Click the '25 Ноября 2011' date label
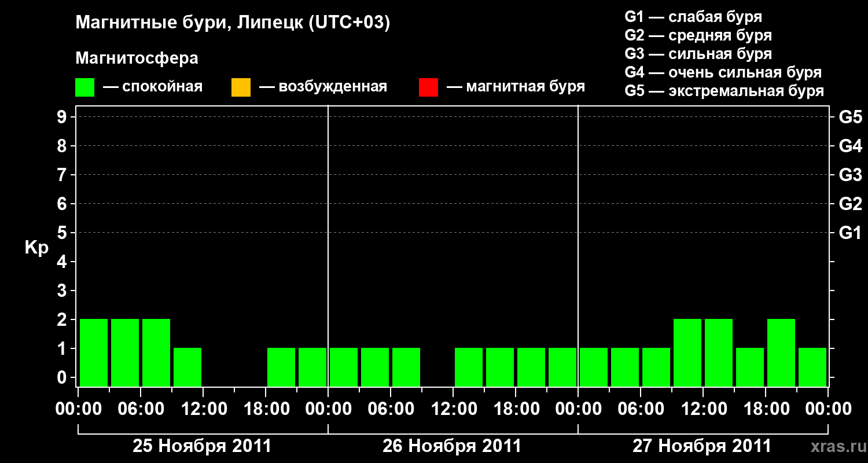This screenshot has height=463, width=868. 202,446
